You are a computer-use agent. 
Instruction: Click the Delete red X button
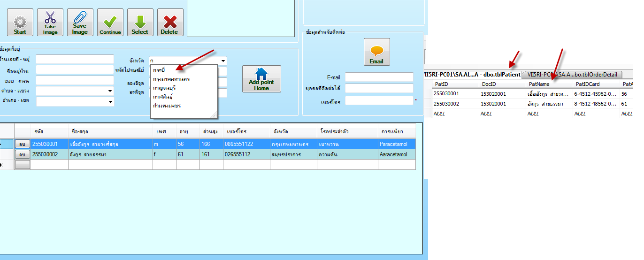170,23
